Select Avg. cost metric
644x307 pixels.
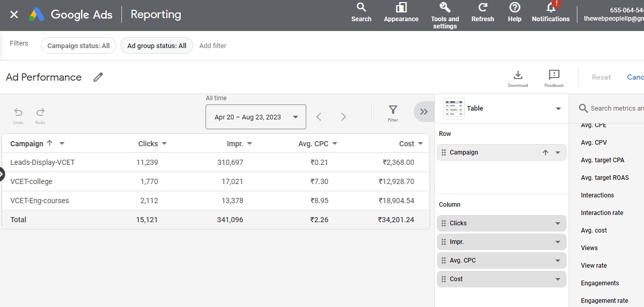[x=594, y=231]
